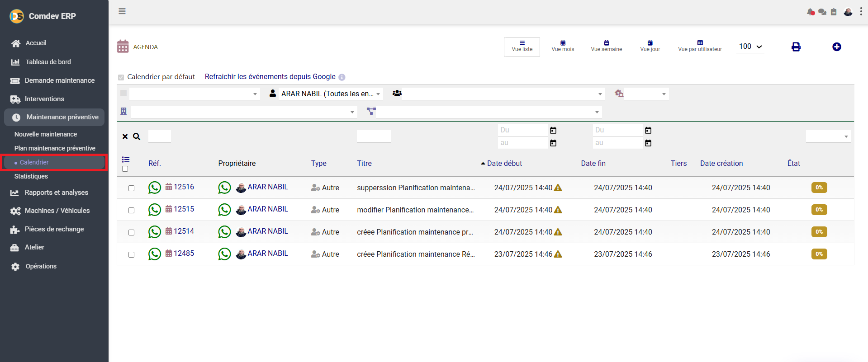Click the Titre filter input field
Viewport: 868px width, 362px height.
click(x=374, y=136)
